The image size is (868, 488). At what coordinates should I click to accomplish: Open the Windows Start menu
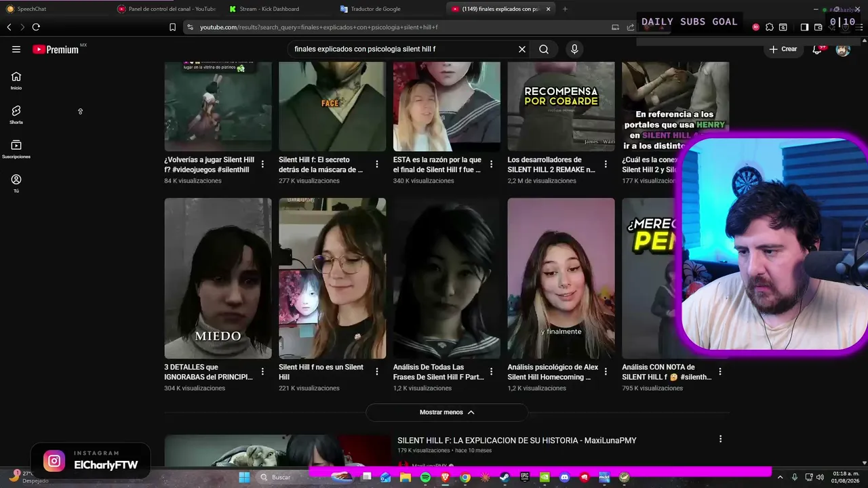click(x=244, y=477)
